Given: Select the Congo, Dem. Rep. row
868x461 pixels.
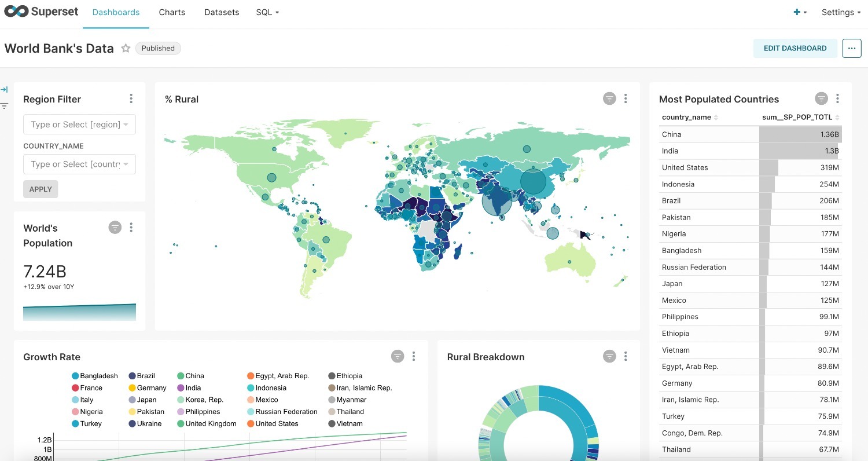Looking at the screenshot, I should click(x=751, y=433).
